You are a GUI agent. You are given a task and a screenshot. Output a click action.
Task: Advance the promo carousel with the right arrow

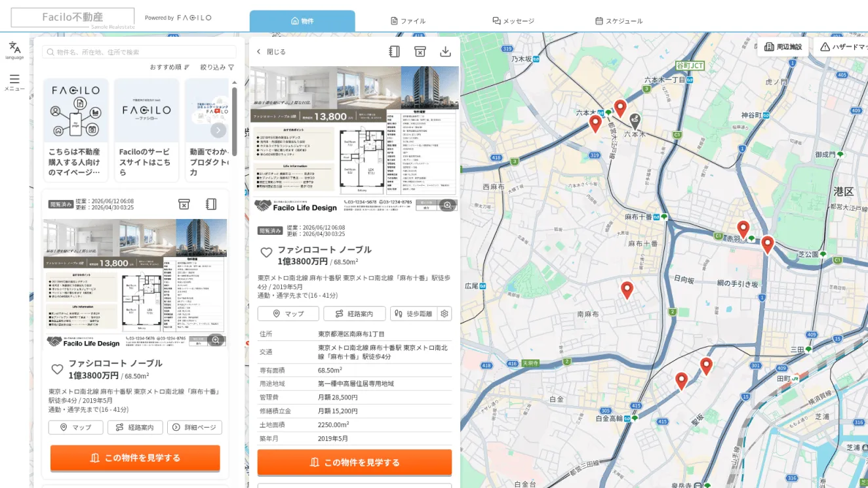point(218,131)
